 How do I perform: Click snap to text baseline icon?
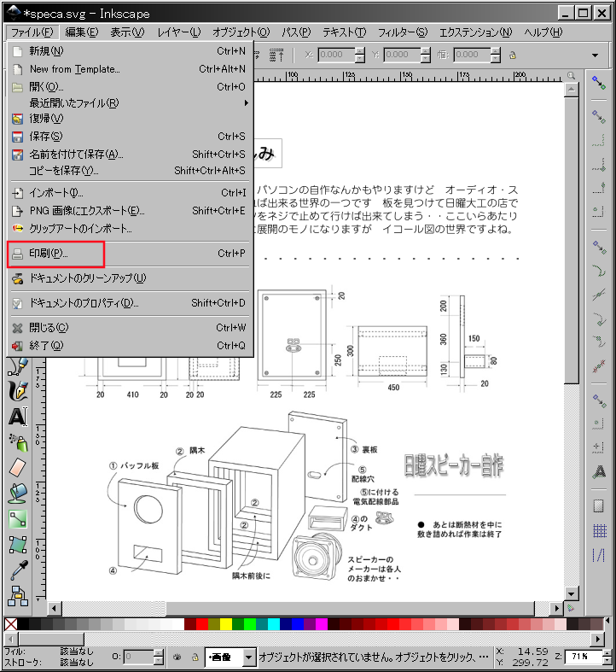(599, 471)
